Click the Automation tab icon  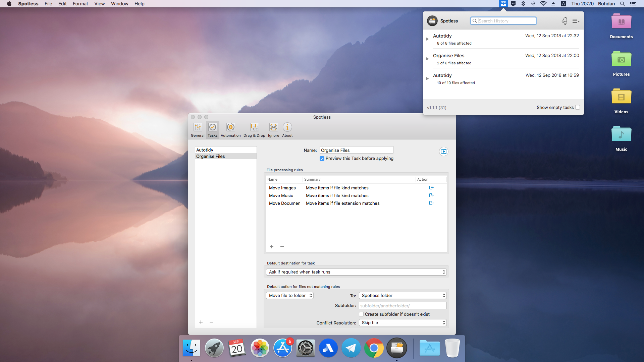click(230, 127)
